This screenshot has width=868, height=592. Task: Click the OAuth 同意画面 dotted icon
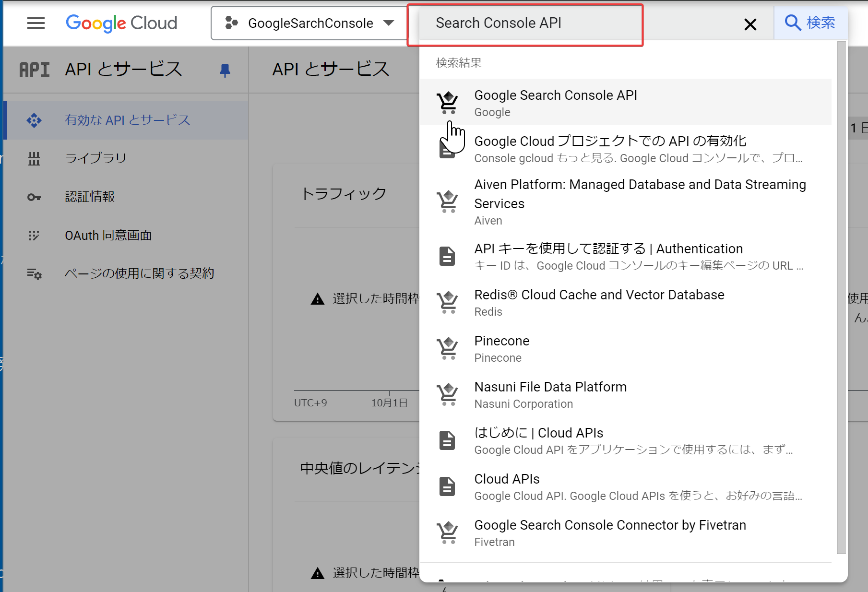point(34,236)
